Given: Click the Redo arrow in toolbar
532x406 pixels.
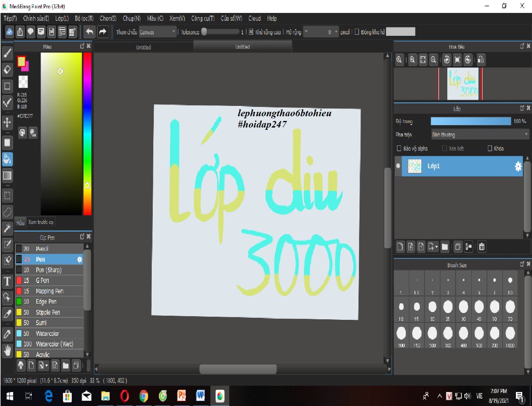Looking at the screenshot, I should (x=102, y=32).
